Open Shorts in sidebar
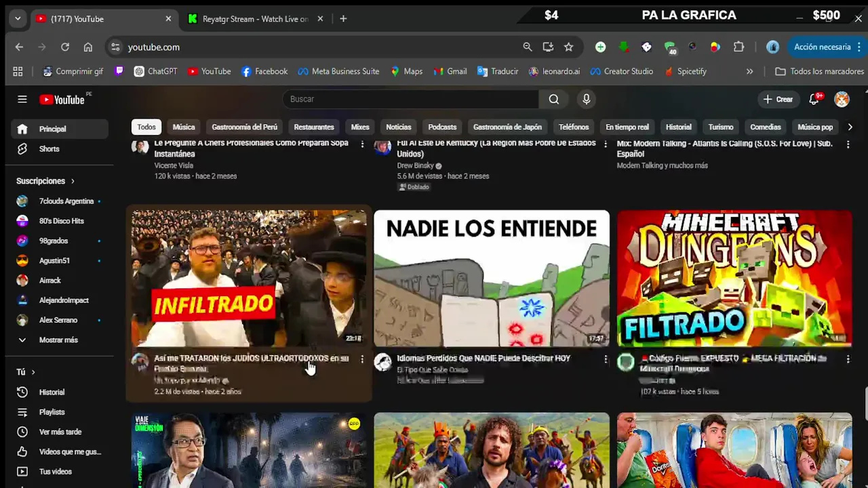 click(x=60, y=148)
